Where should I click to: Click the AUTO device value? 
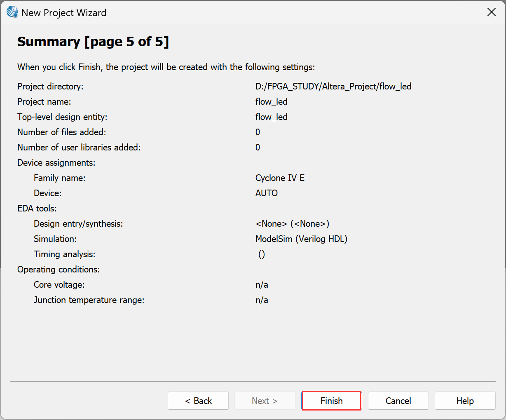[266, 193]
